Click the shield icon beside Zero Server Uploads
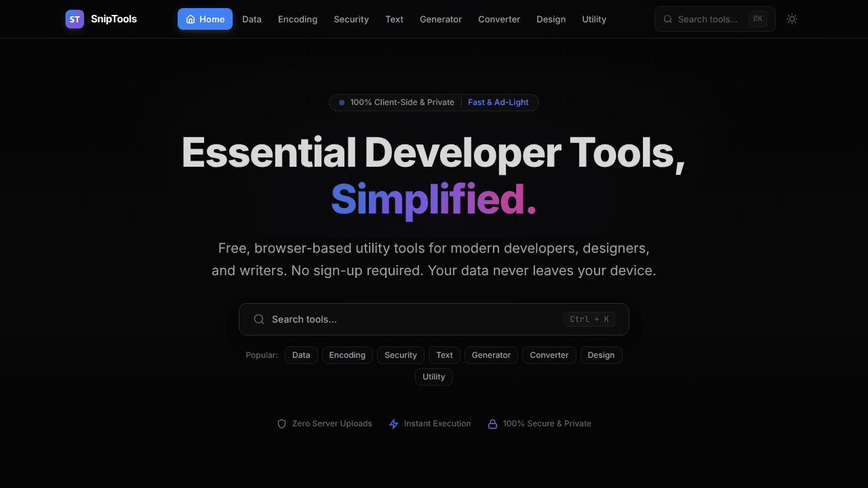This screenshot has width=868, height=488. [x=282, y=424]
